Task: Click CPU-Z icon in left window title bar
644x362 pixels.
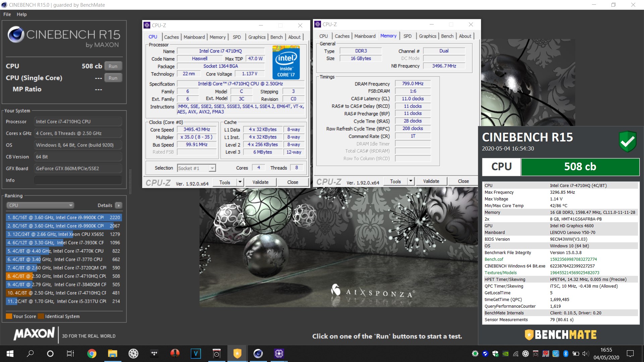Action: (147, 25)
